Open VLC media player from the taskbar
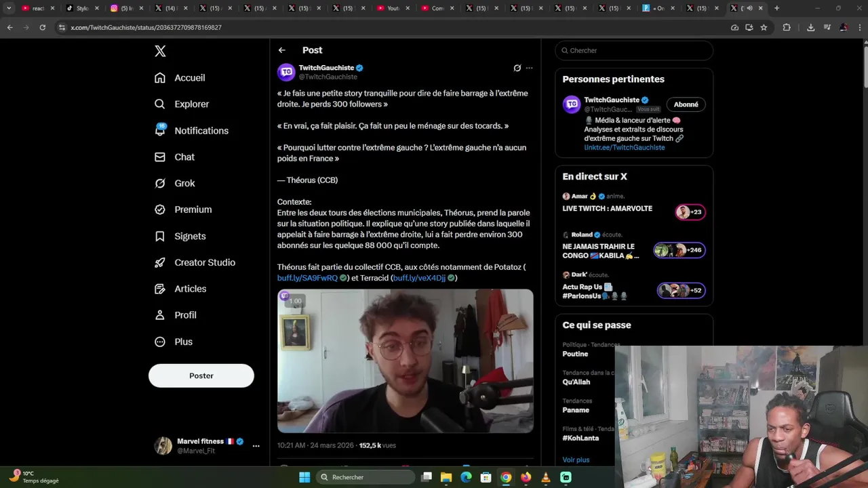 pos(546,477)
